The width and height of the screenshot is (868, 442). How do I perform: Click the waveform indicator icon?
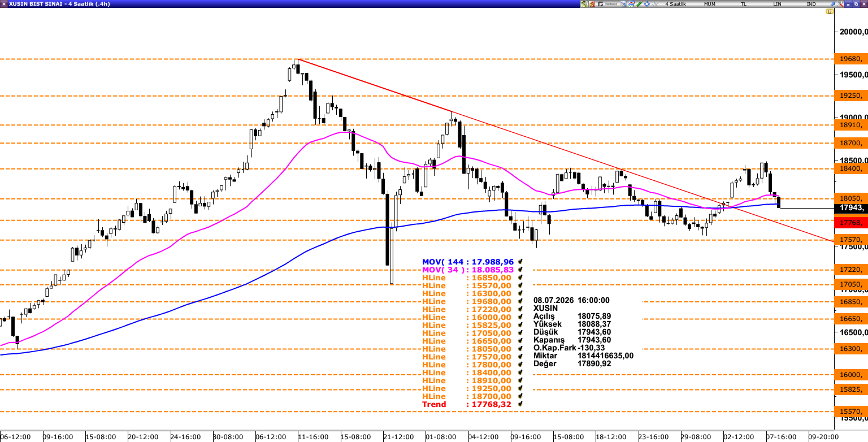click(x=654, y=4)
